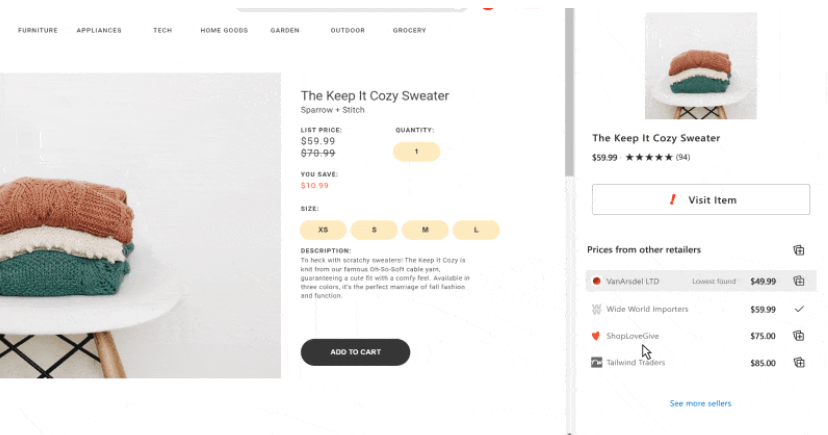Open the quantity selector showing 1
The image size is (828, 435).
pyautogui.click(x=416, y=152)
